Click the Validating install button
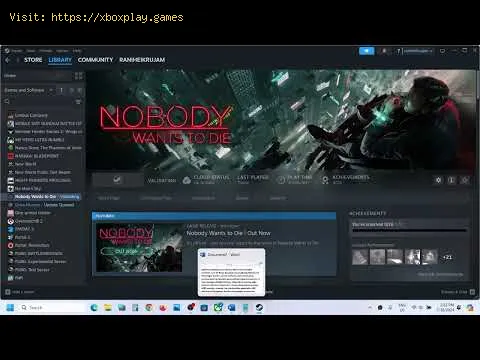 tap(117, 180)
